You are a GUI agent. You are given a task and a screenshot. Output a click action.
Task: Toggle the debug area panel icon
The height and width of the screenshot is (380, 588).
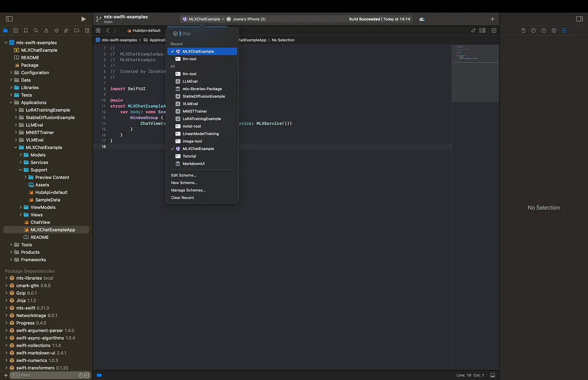pyautogui.click(x=493, y=375)
